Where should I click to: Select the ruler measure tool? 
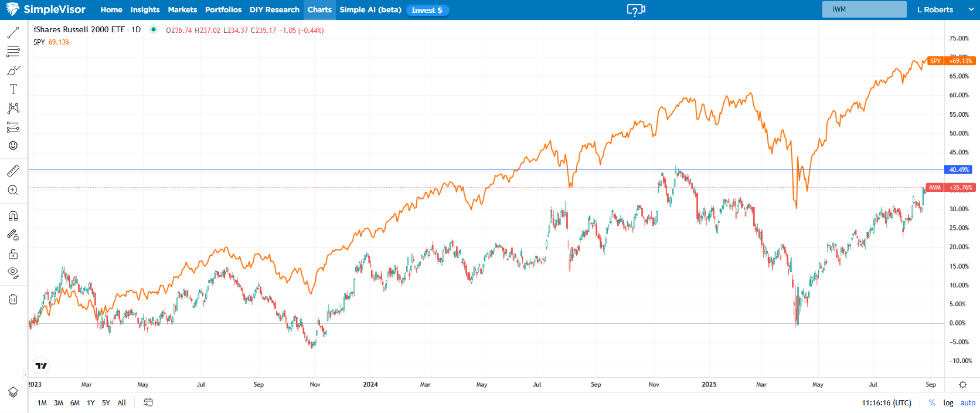(13, 171)
